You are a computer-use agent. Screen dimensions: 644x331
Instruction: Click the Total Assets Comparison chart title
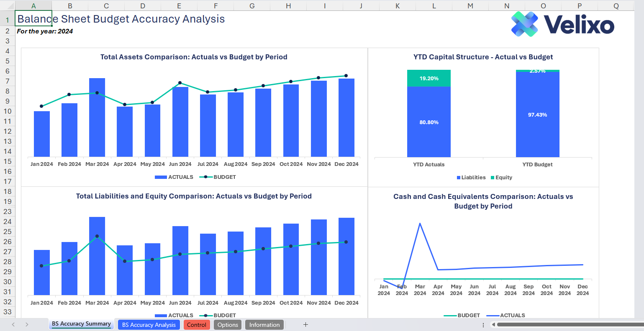pyautogui.click(x=194, y=57)
